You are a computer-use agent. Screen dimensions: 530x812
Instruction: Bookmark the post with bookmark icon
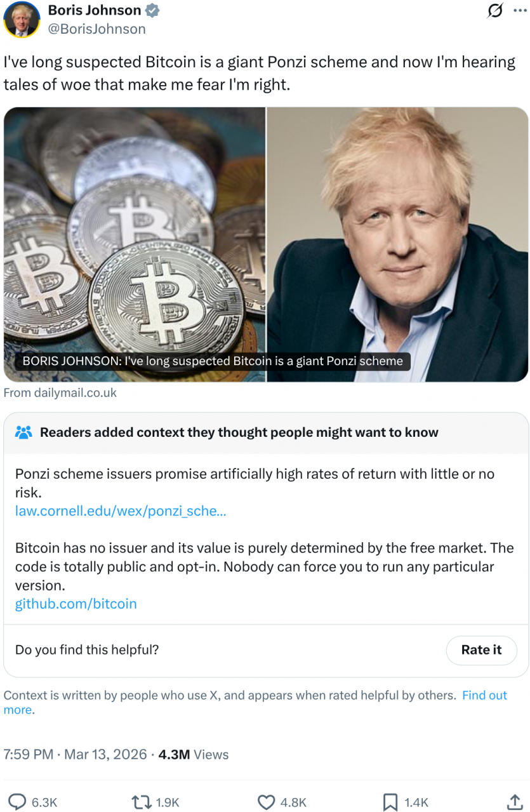(390, 802)
